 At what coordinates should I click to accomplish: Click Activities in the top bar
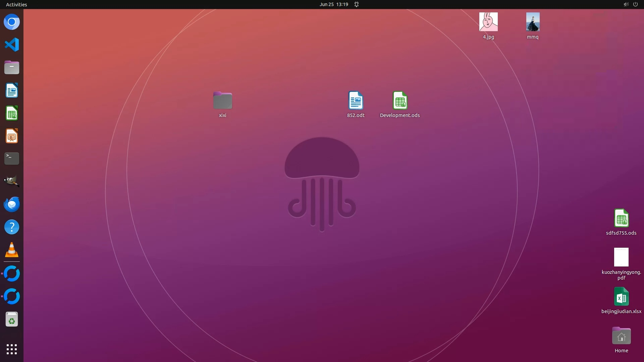click(x=16, y=4)
